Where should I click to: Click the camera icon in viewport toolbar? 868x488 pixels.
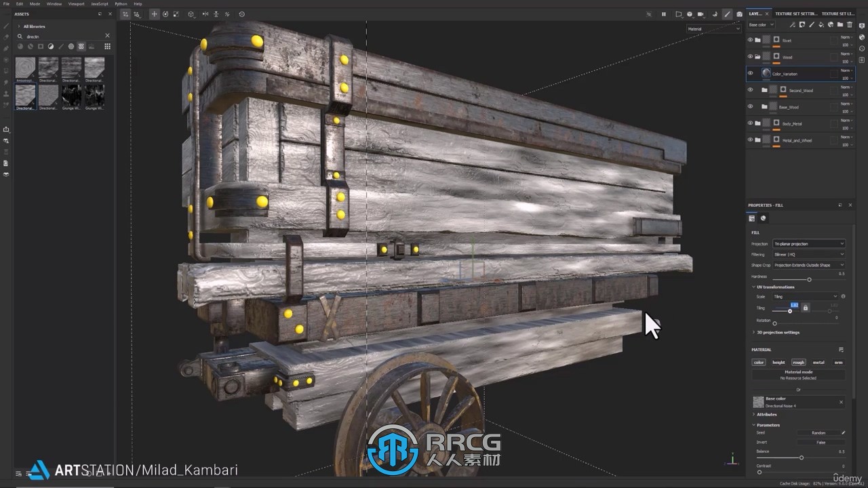pyautogui.click(x=739, y=14)
